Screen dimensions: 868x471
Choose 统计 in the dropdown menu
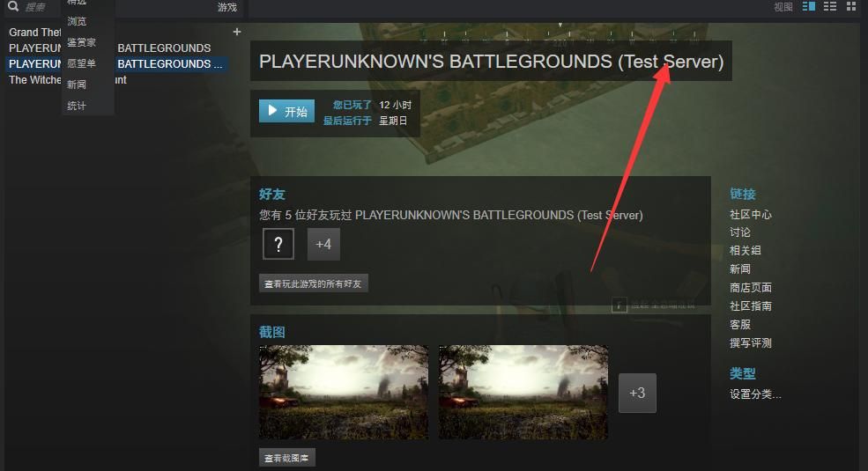pyautogui.click(x=77, y=106)
